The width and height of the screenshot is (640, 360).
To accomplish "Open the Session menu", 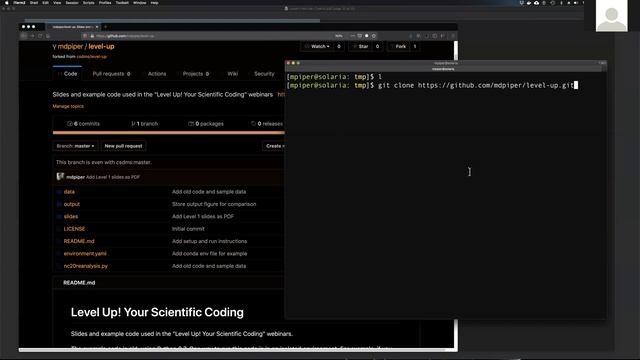I will pos(72,2).
